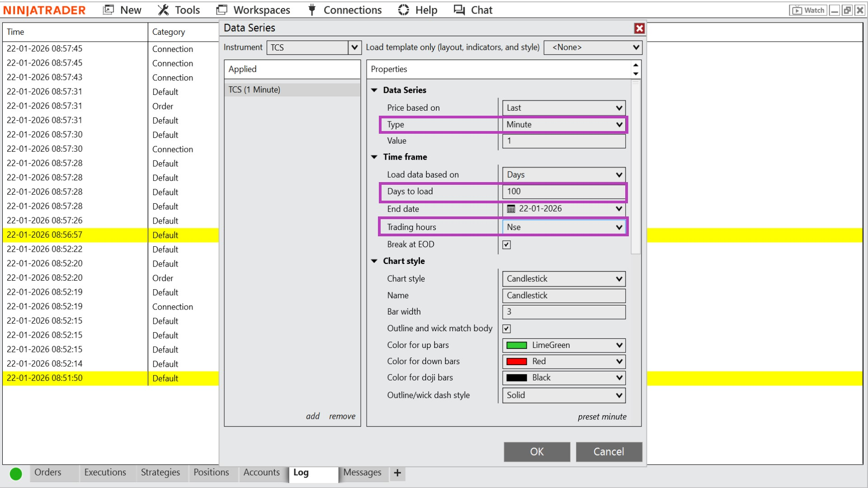
Task: Select log row 22-01-2026 08:52:22
Action: tap(111, 249)
